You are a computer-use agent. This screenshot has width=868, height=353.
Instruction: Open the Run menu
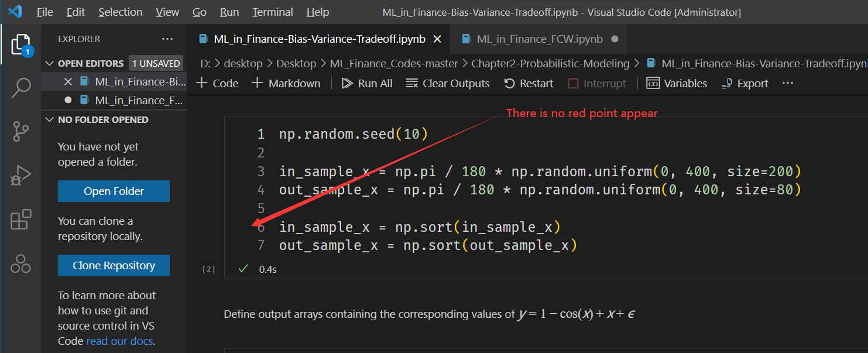click(229, 12)
